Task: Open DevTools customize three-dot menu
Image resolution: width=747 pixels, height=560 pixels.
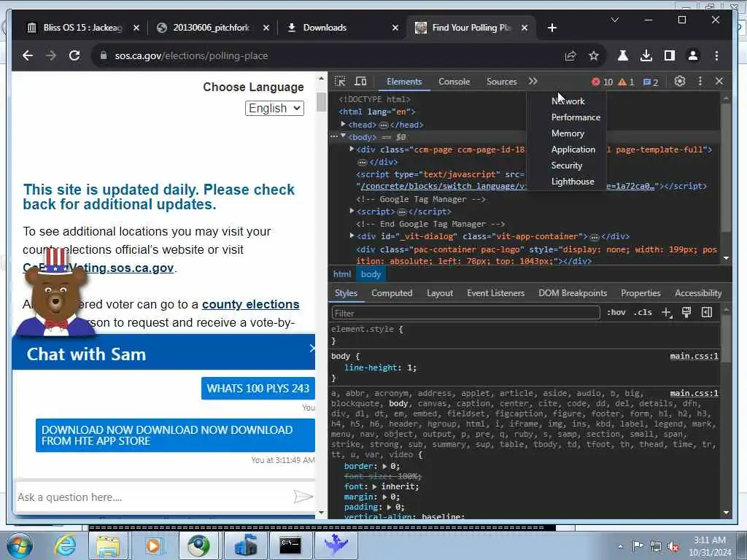Action: pos(700,82)
